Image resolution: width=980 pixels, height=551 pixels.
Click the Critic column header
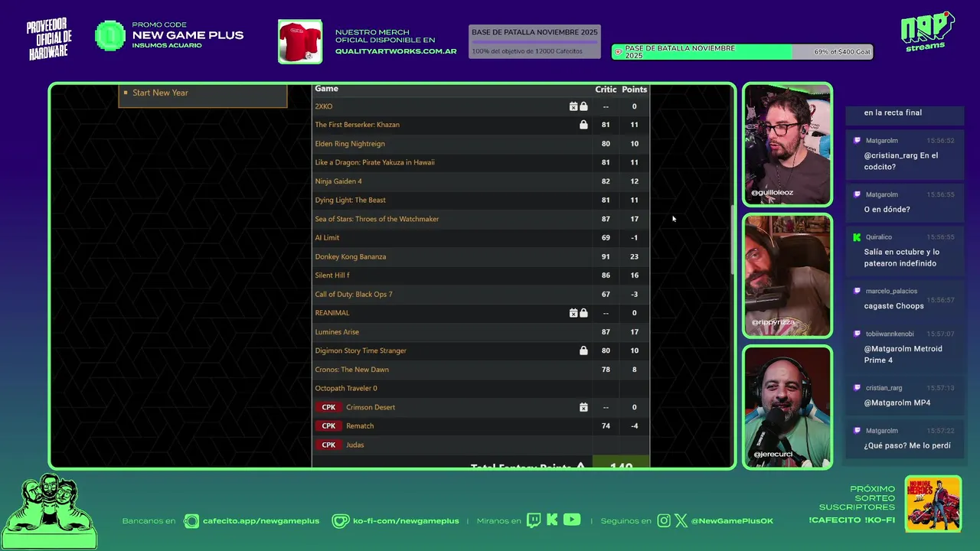coord(606,90)
